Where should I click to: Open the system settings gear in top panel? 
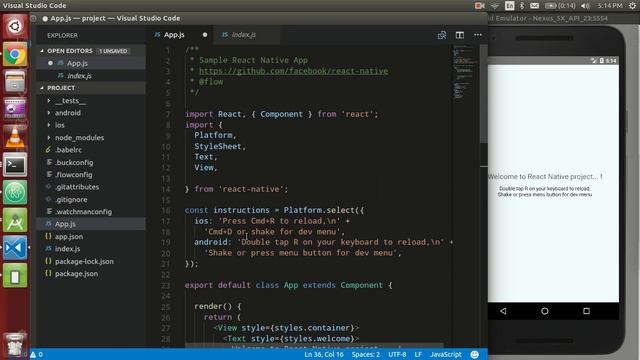632,5
